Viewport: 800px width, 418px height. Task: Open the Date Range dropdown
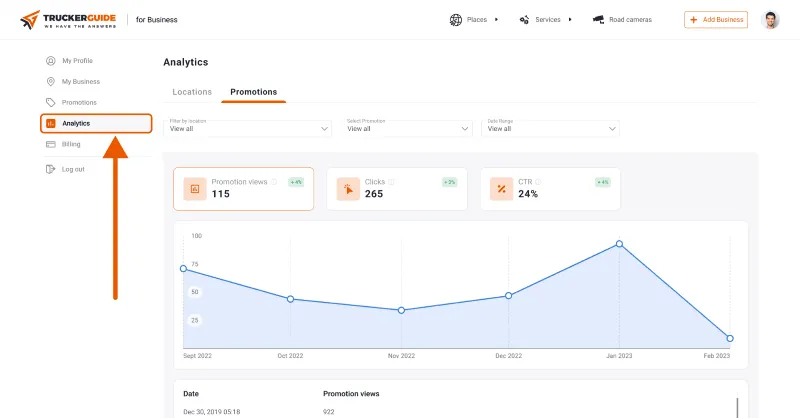coord(550,128)
